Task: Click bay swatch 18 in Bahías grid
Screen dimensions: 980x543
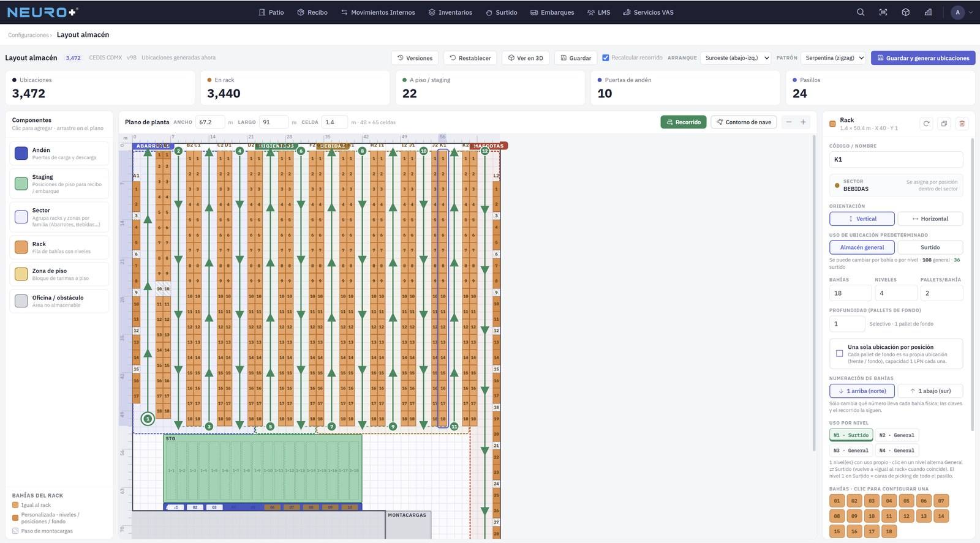Action: pyautogui.click(x=889, y=531)
